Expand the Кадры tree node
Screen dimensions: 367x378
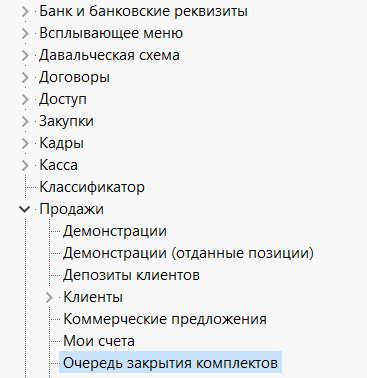[x=25, y=144]
